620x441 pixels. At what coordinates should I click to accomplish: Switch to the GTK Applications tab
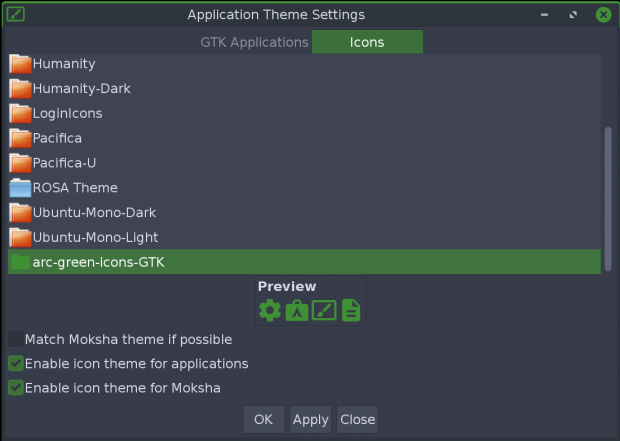click(254, 42)
